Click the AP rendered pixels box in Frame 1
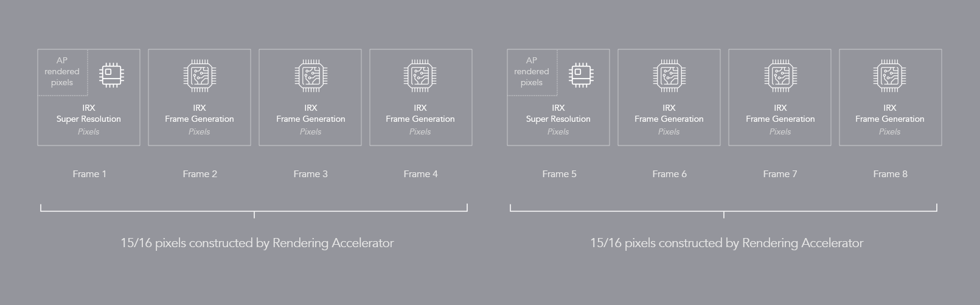 tap(63, 72)
